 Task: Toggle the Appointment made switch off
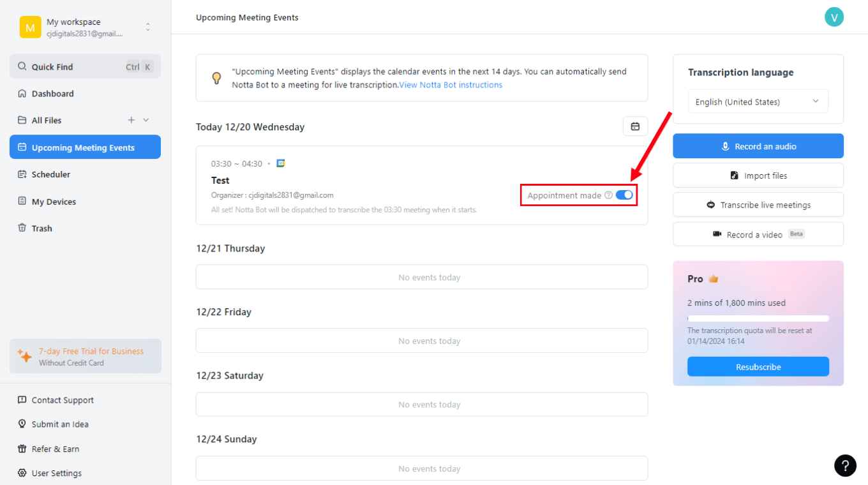pyautogui.click(x=624, y=195)
